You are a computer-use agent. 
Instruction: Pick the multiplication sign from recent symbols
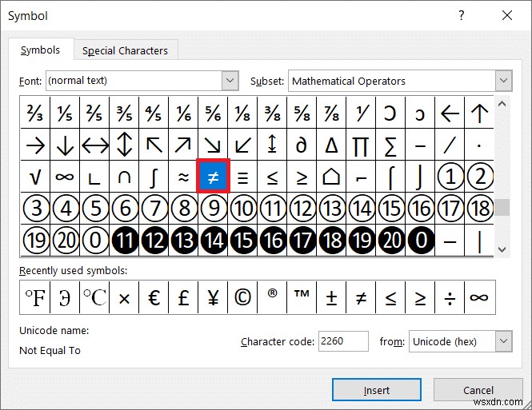pos(124,297)
